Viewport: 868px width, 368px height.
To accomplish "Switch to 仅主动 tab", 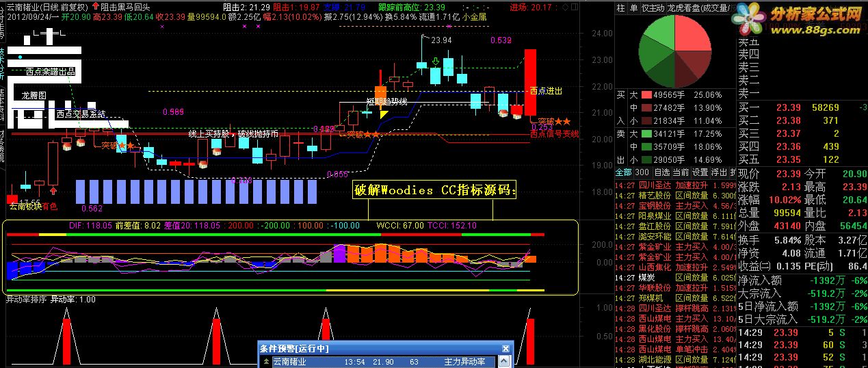I will click(653, 8).
